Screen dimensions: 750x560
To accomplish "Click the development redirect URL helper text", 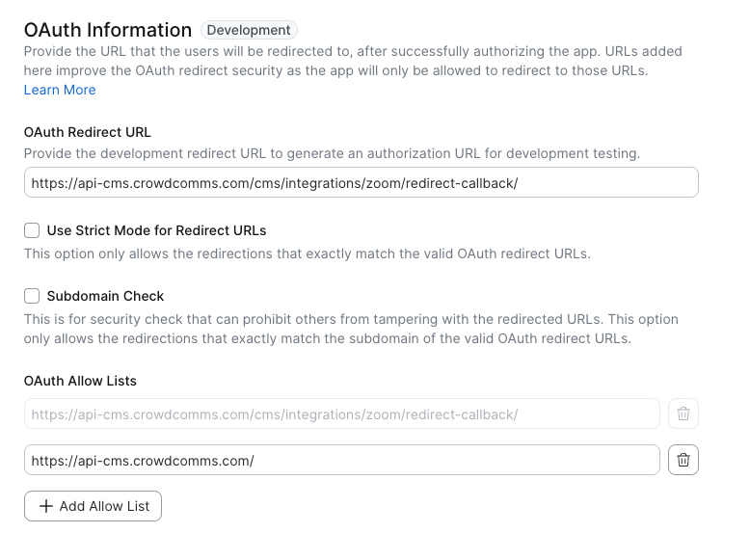I will (332, 153).
